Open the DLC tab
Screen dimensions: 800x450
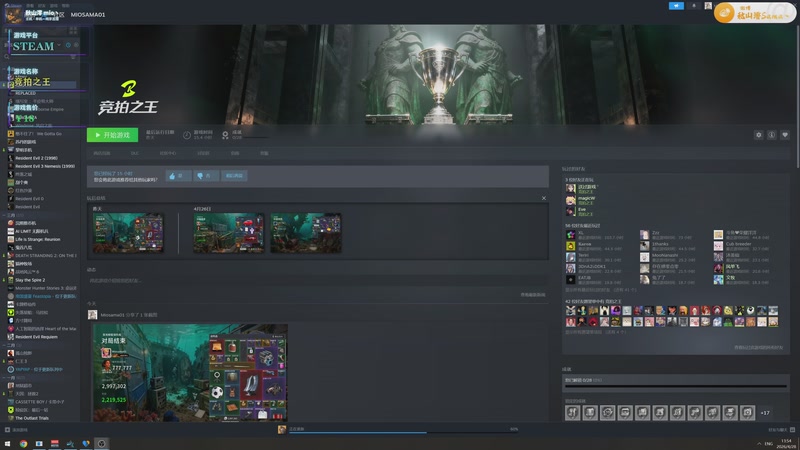[x=135, y=153]
